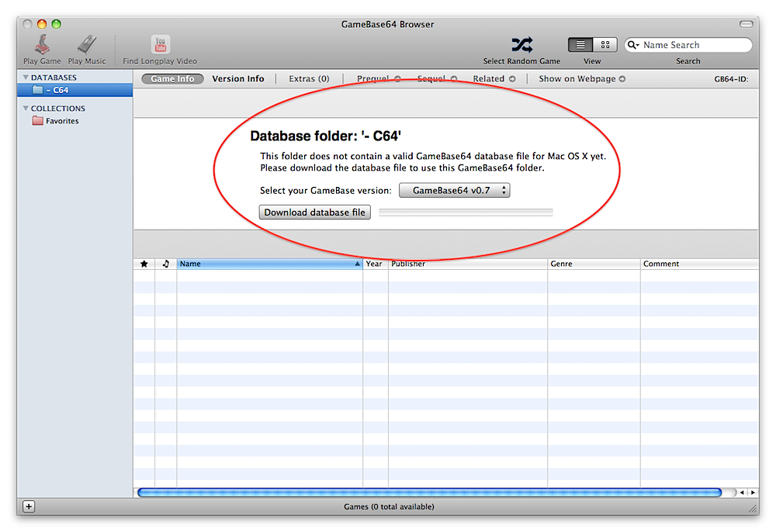
Task: Click the Name Search field
Action: 688,45
